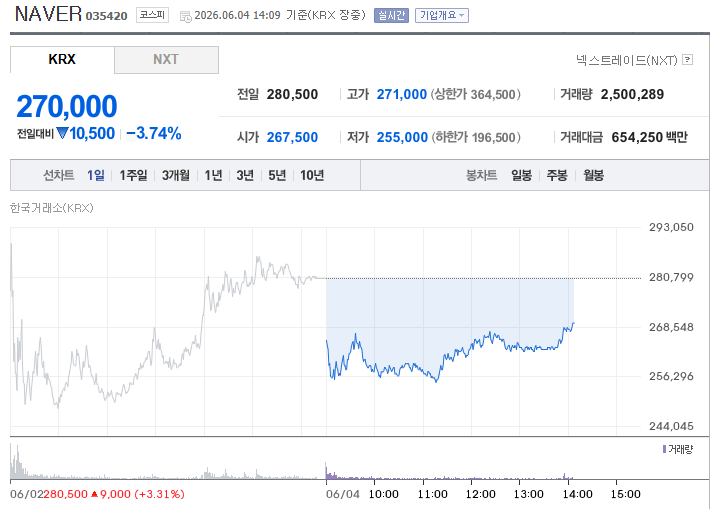Click the 선차트 label
Viewport: 710px width, 509px height.
pos(58,175)
